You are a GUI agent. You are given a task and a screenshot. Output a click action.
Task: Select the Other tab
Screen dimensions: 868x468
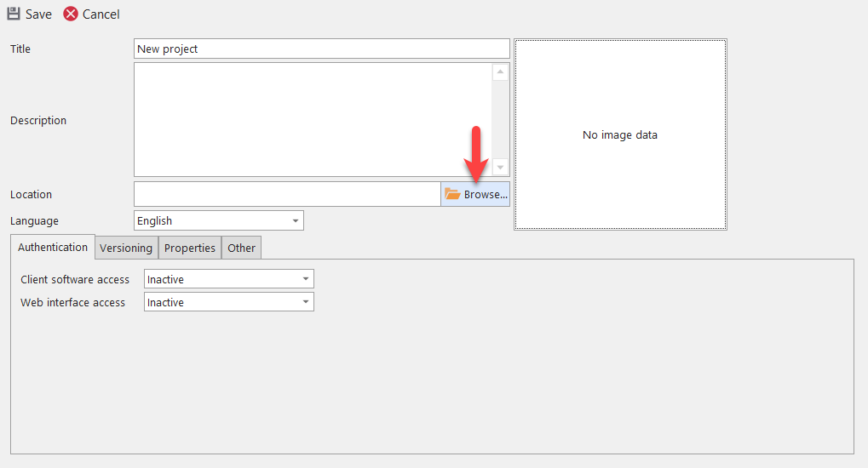pyautogui.click(x=241, y=248)
